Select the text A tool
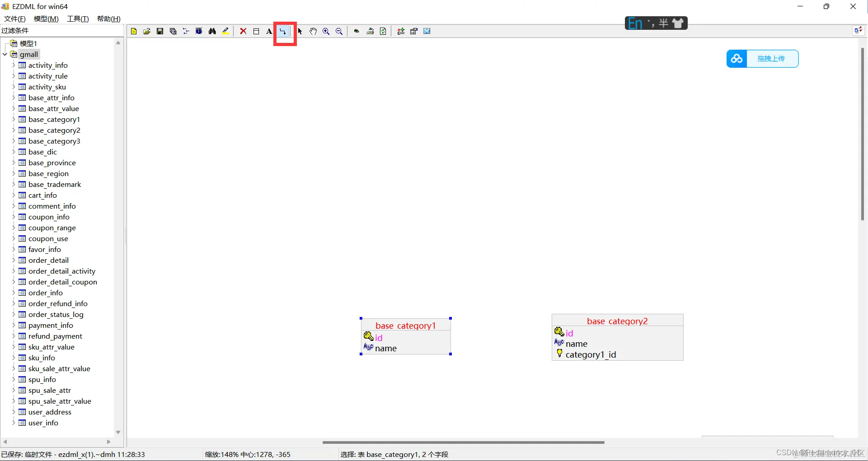 click(269, 31)
